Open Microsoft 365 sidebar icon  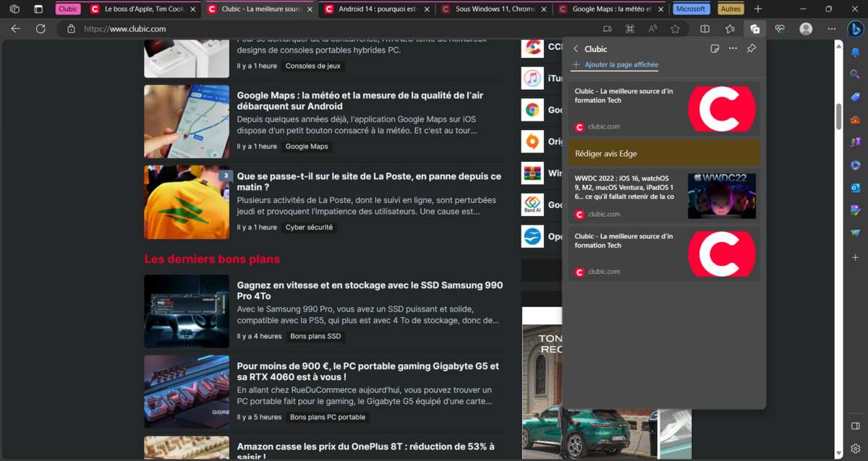(x=855, y=165)
